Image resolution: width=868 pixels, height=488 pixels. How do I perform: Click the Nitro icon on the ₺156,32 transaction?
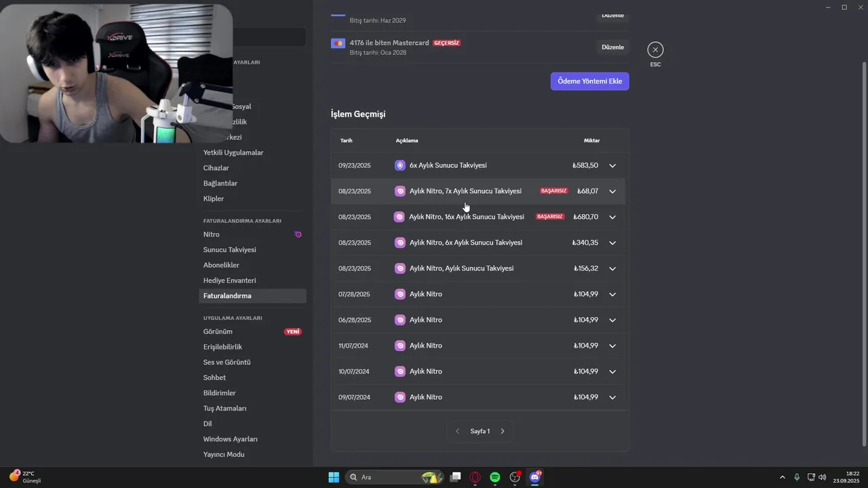[x=400, y=268]
